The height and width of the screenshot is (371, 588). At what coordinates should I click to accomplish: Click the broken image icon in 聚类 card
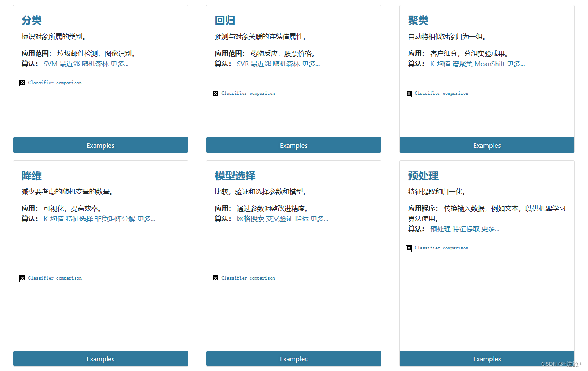(409, 94)
